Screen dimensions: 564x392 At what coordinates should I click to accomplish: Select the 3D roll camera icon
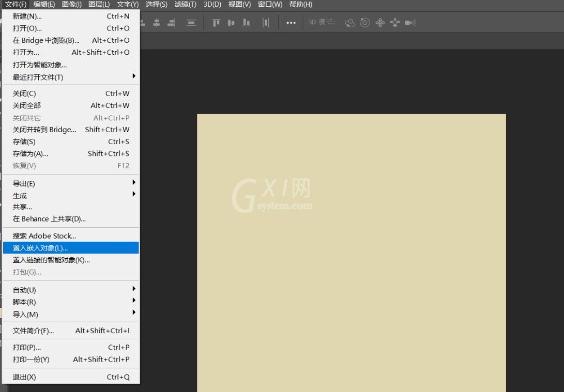pyautogui.click(x=365, y=23)
